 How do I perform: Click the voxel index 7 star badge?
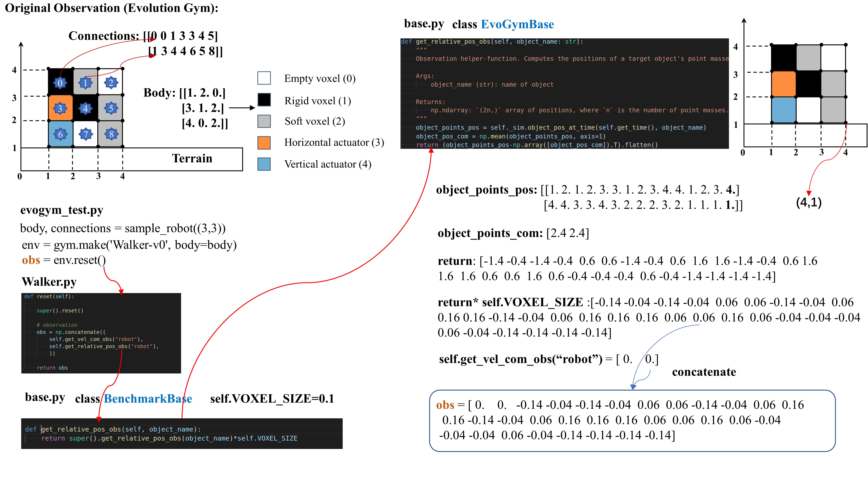(x=86, y=134)
